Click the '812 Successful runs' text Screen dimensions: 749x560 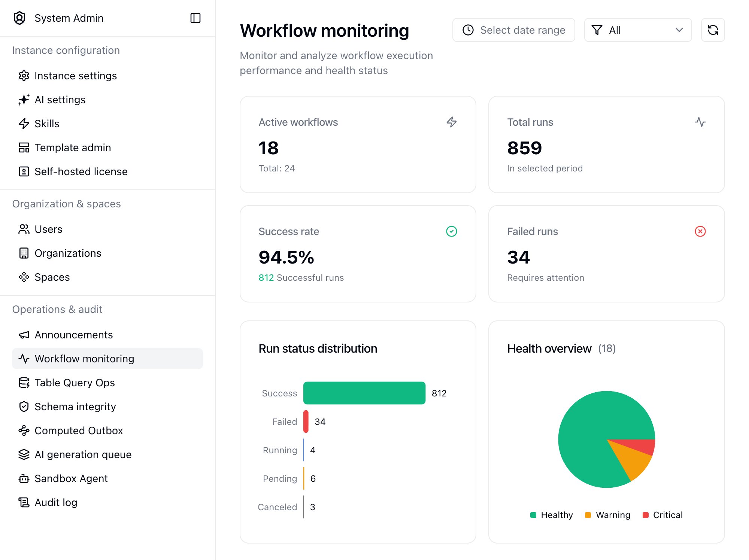[x=301, y=278]
